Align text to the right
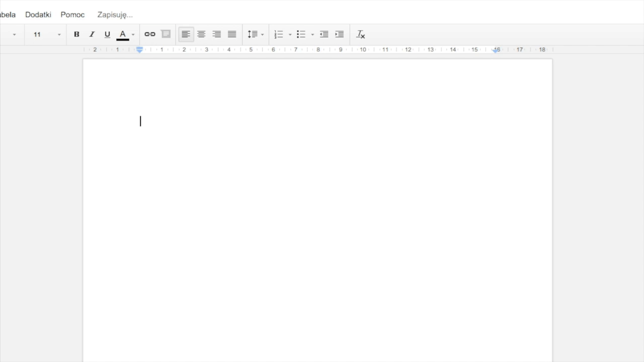 [x=217, y=34]
